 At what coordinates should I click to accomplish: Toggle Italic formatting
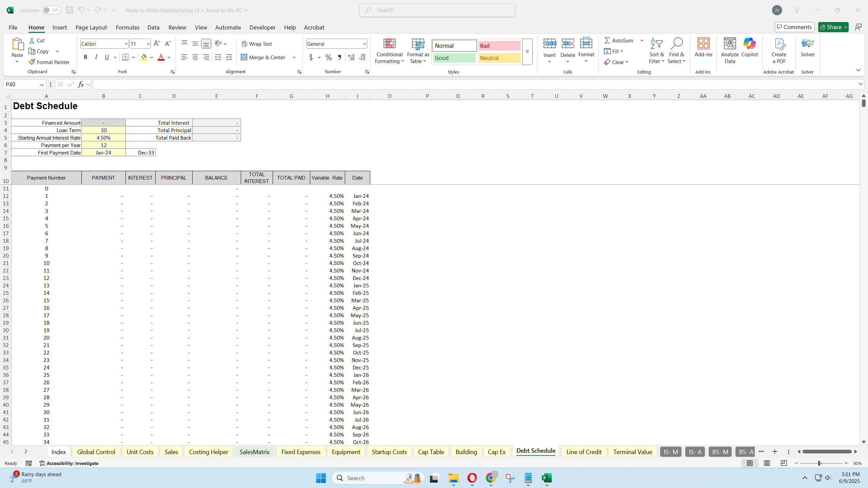click(96, 57)
